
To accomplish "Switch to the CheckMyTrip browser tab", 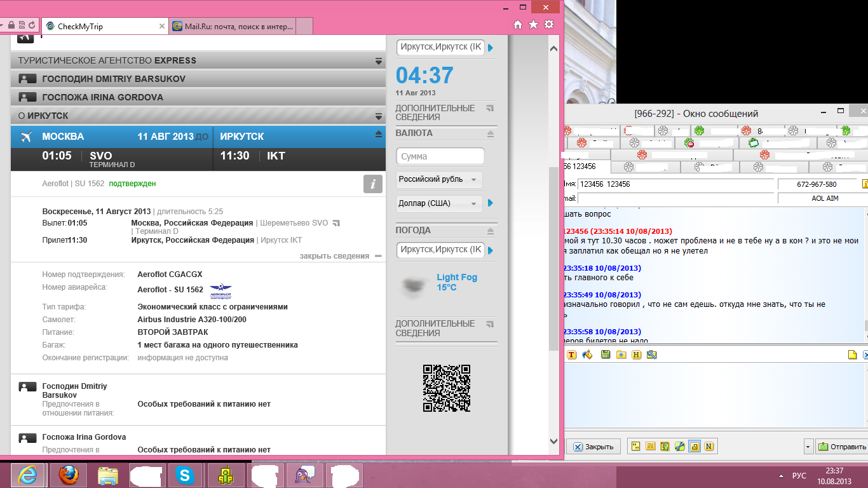I will tap(104, 27).
